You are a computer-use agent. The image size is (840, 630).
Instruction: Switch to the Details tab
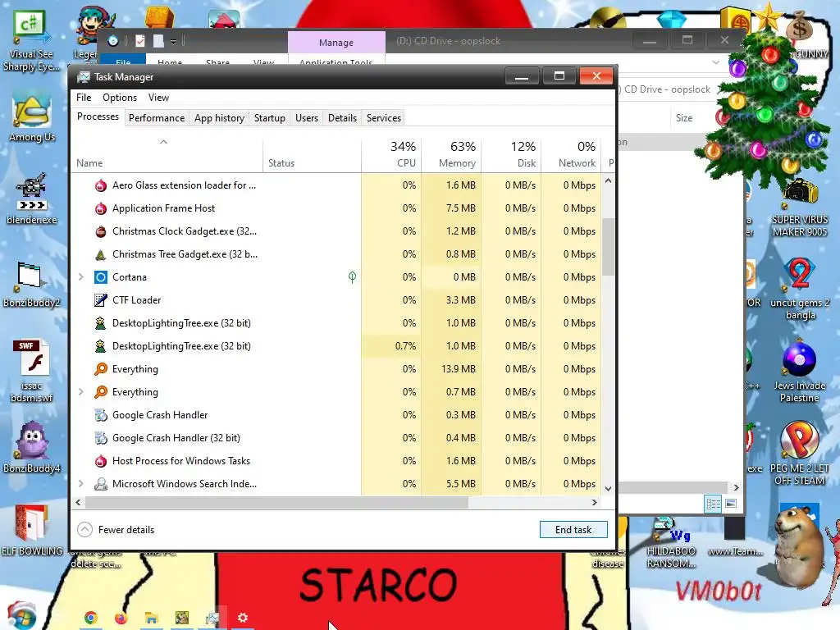[342, 118]
